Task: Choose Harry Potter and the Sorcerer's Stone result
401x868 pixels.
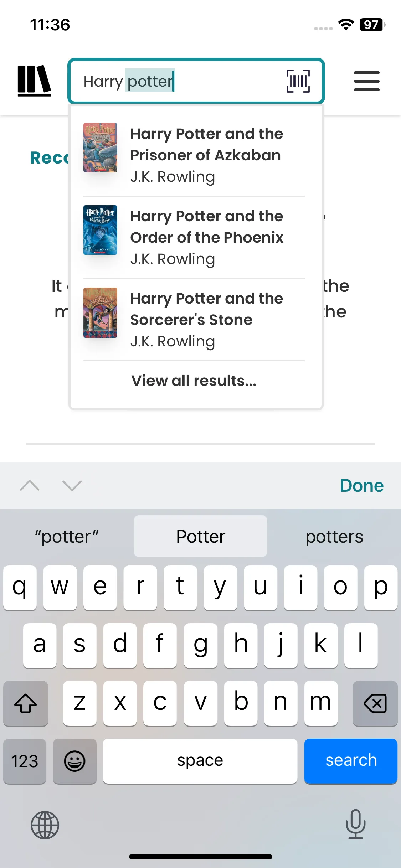Action: (206, 319)
